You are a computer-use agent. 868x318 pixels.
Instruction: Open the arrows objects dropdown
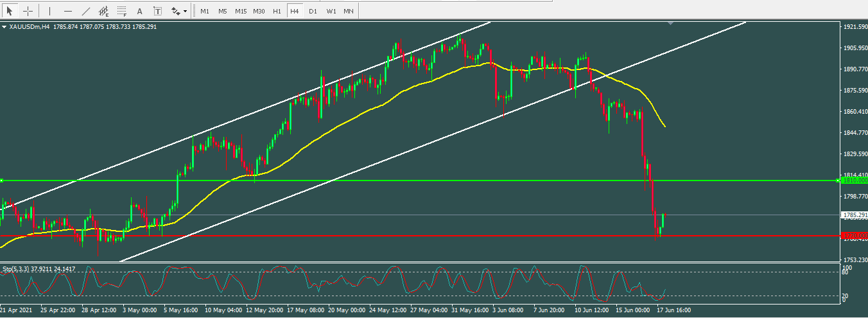coord(179,11)
